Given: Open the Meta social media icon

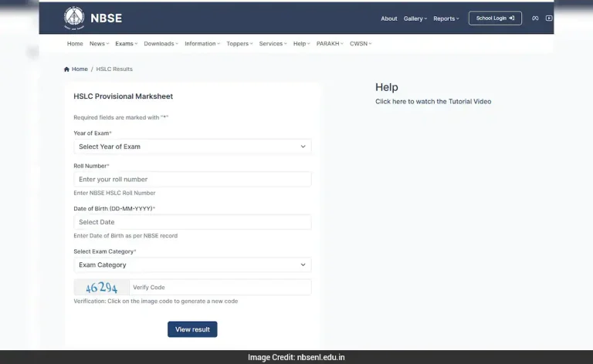Looking at the screenshot, I should 535,19.
